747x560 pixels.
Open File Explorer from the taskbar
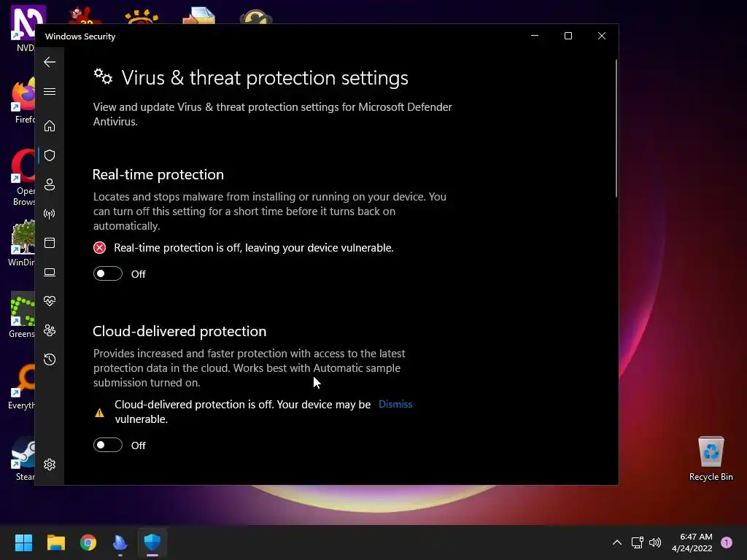coord(56,542)
